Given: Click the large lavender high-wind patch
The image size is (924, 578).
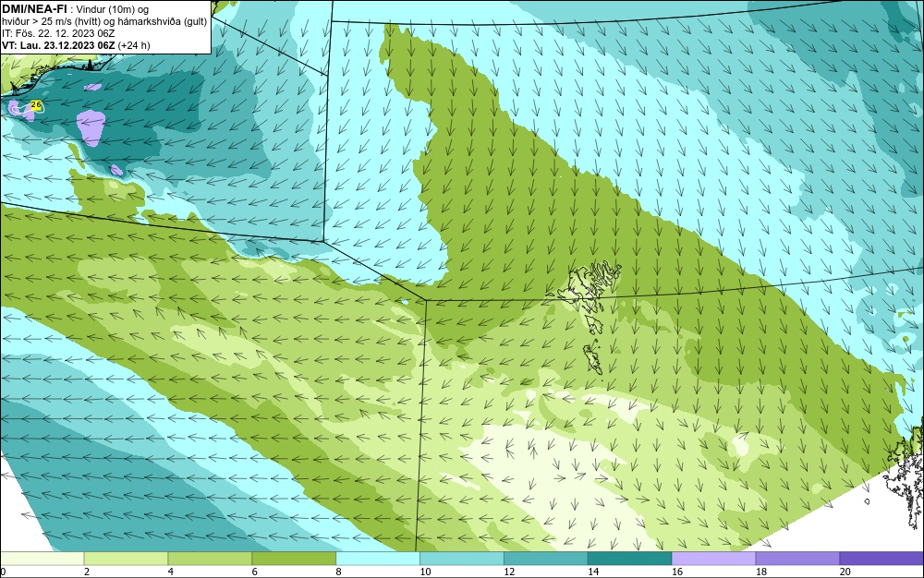Looking at the screenshot, I should 91,127.
